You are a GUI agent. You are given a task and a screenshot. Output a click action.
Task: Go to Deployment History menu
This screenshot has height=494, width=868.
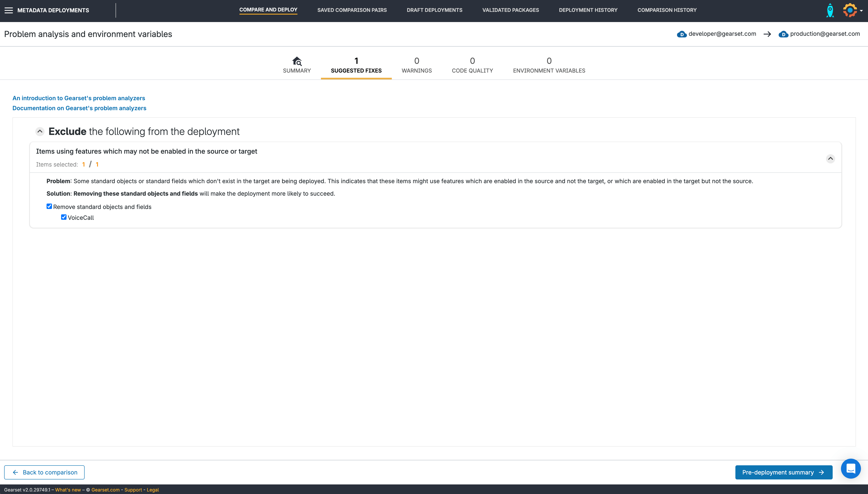(x=588, y=10)
